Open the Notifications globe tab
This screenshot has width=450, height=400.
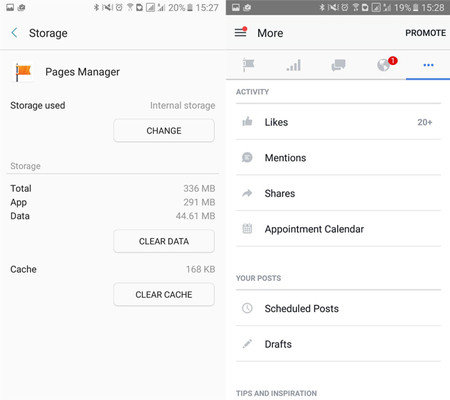tap(383, 65)
